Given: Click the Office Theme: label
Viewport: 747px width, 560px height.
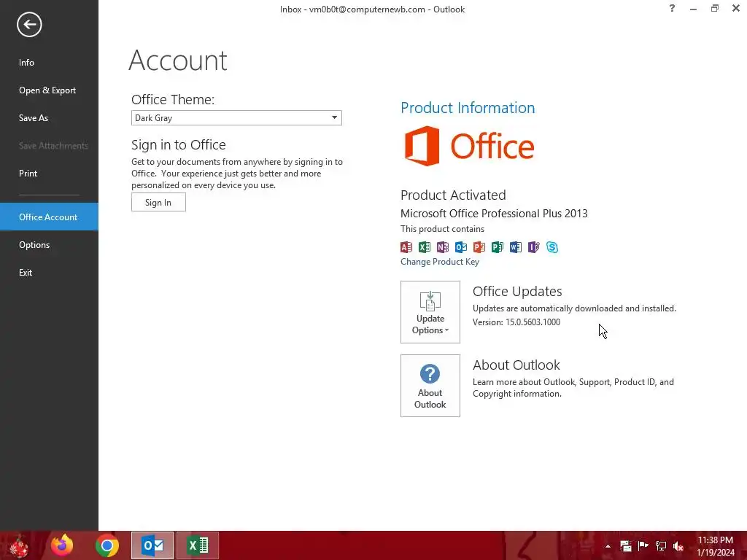Looking at the screenshot, I should coord(173,99).
